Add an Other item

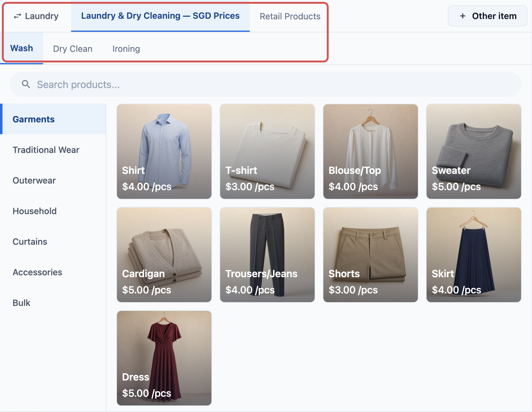[x=487, y=16]
